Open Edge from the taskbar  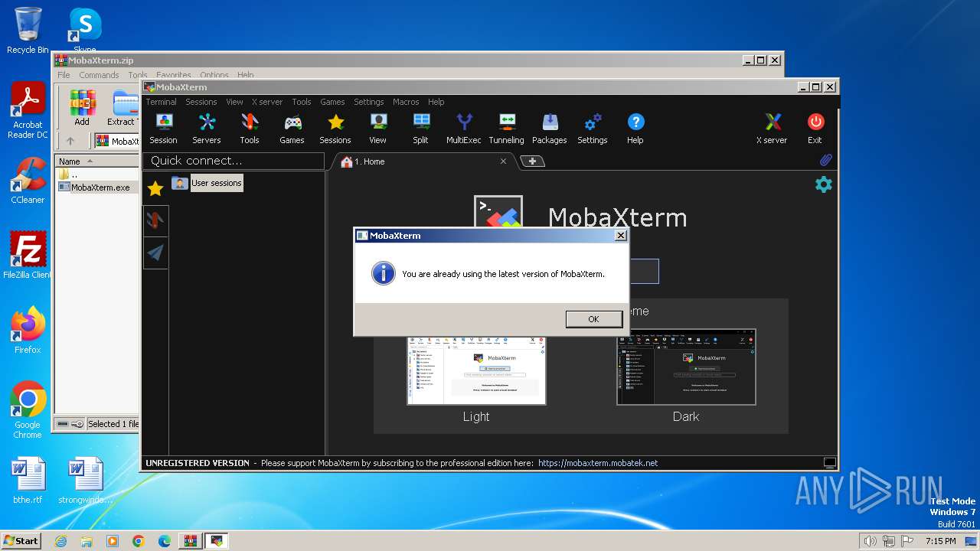[164, 541]
